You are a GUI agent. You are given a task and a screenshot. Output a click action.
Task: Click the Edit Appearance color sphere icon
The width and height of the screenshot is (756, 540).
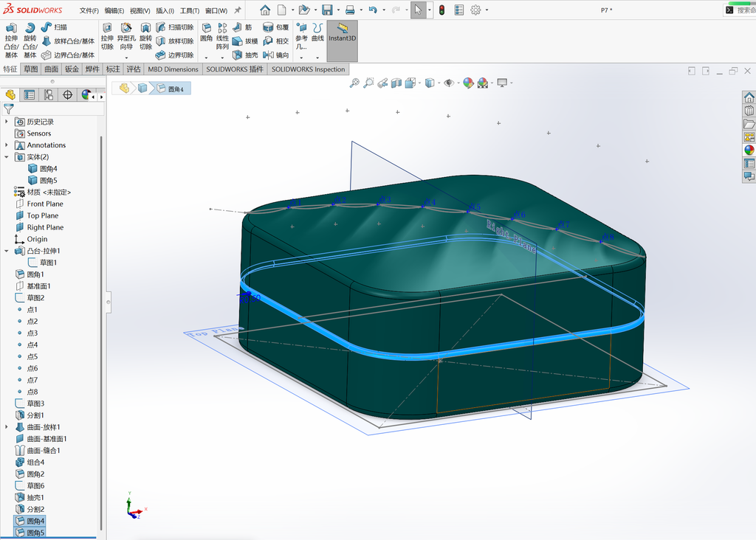pos(467,83)
